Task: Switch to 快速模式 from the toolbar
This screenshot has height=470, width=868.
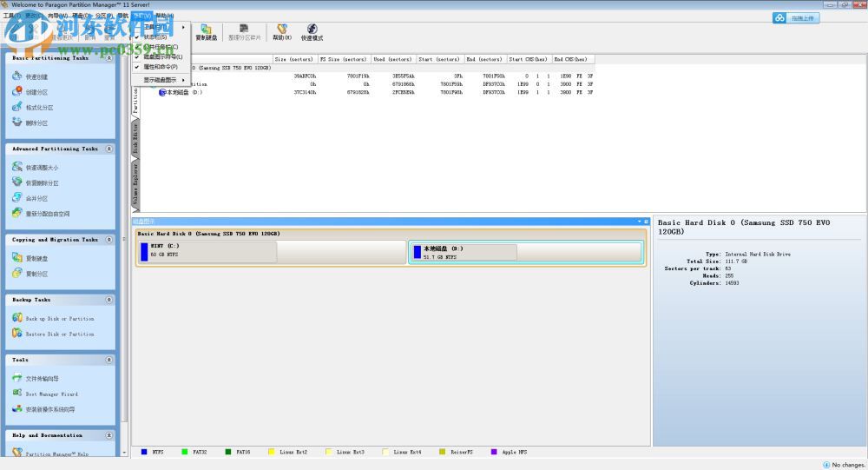Action: pos(312,32)
